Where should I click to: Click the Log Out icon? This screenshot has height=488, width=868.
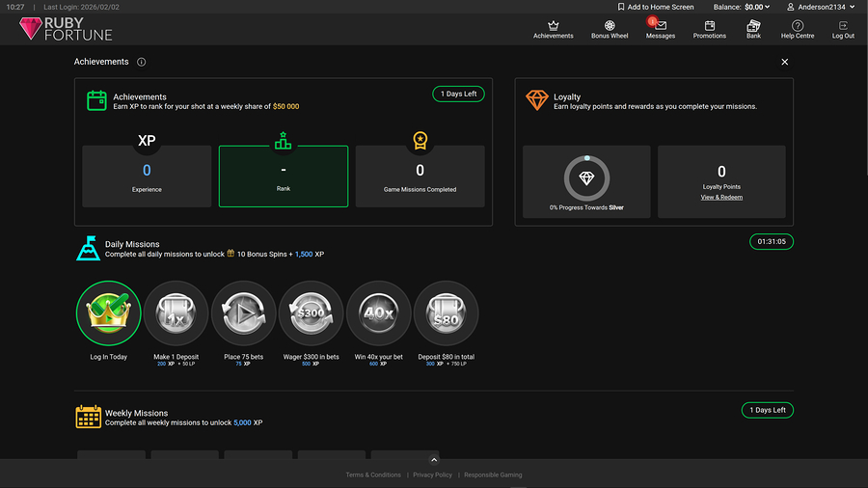click(843, 29)
